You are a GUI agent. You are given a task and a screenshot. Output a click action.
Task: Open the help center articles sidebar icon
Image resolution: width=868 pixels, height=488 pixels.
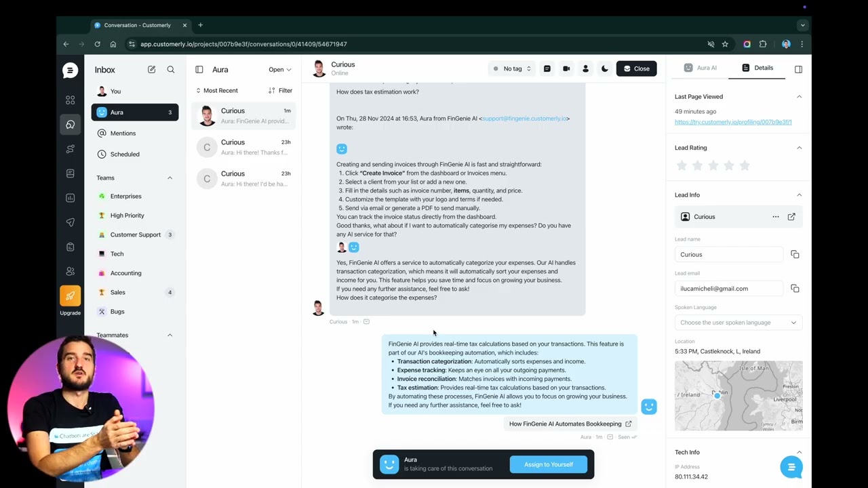tap(70, 174)
